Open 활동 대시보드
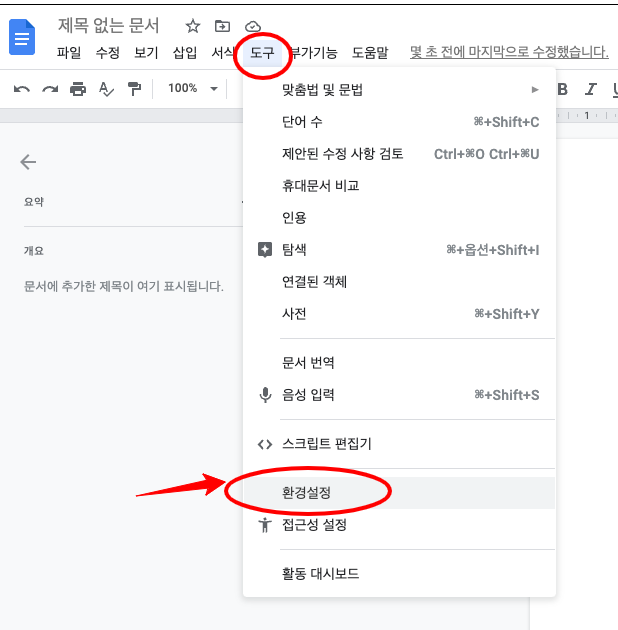 pyautogui.click(x=399, y=573)
